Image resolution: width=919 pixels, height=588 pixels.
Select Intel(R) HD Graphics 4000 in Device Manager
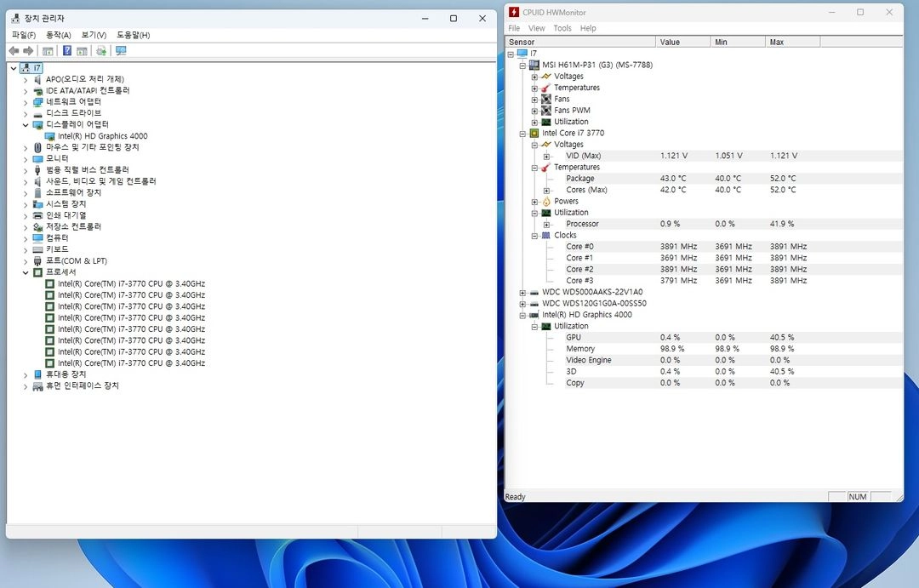(103, 136)
